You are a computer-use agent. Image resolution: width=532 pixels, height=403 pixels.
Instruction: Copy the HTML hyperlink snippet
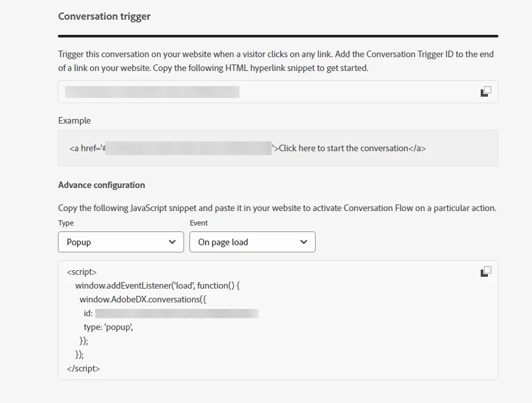click(x=486, y=91)
